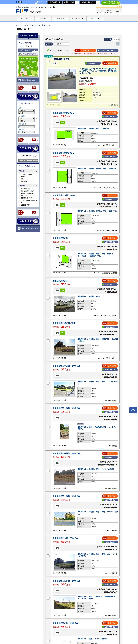This screenshot has height=644, width=138.
Task: Switch to 新築一戸建て tab
Action: pos(25,18)
